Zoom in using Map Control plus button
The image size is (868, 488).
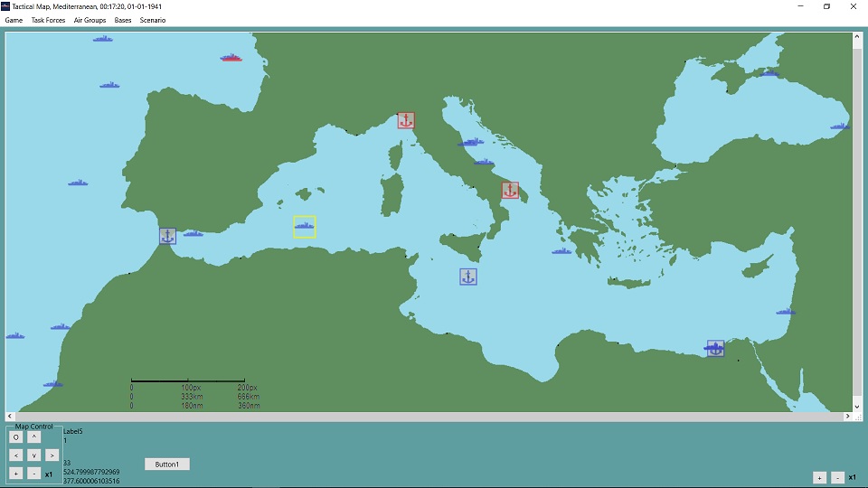pos(15,474)
